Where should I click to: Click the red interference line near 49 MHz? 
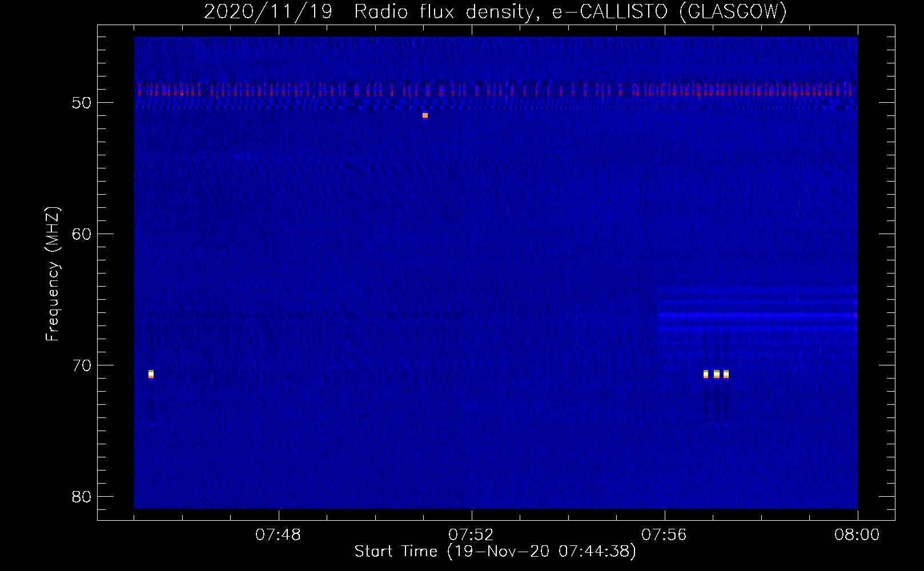(x=496, y=90)
